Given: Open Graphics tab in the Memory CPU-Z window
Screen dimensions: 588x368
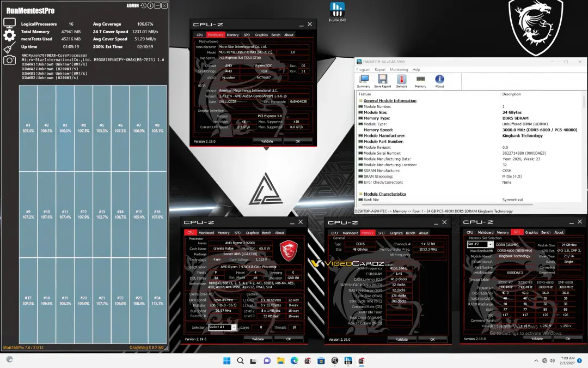Looking at the screenshot, I should [x=396, y=233].
